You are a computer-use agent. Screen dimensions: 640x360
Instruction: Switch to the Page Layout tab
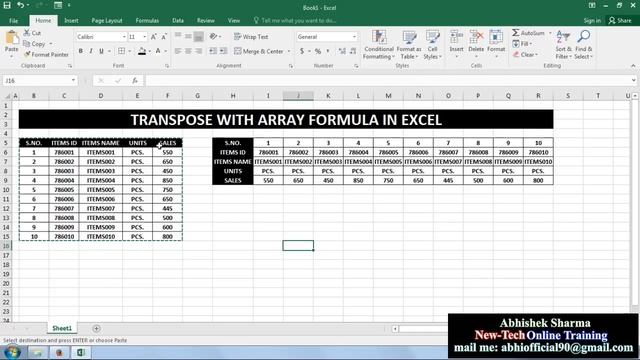pos(107,20)
